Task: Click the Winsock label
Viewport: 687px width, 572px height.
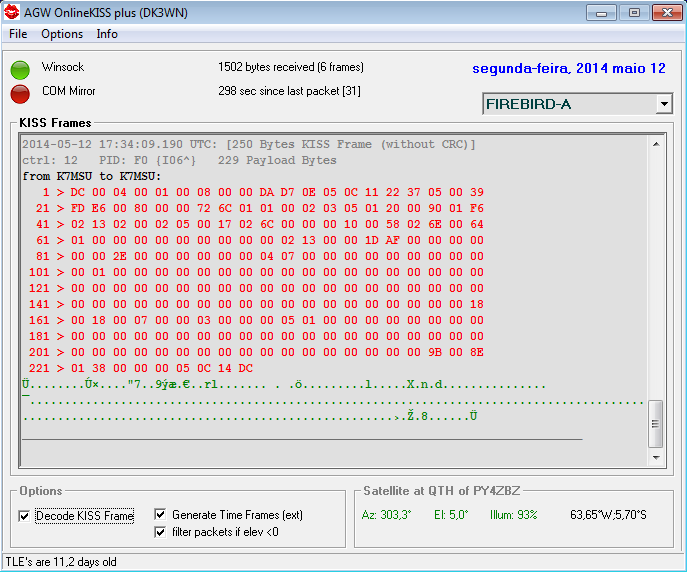Action: coord(63,67)
